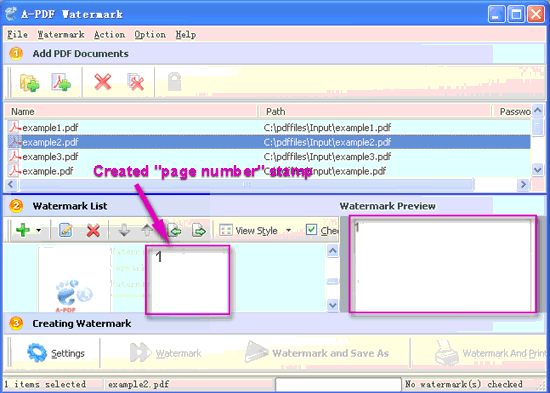The height and width of the screenshot is (393, 550).
Task: Click the example.pdf PDF file icon
Action: [15, 171]
